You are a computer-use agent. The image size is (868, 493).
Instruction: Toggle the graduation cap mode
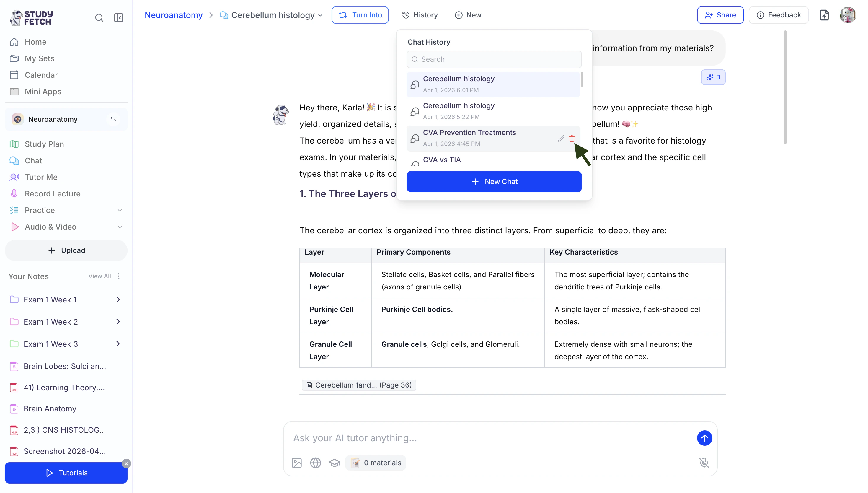pos(334,463)
